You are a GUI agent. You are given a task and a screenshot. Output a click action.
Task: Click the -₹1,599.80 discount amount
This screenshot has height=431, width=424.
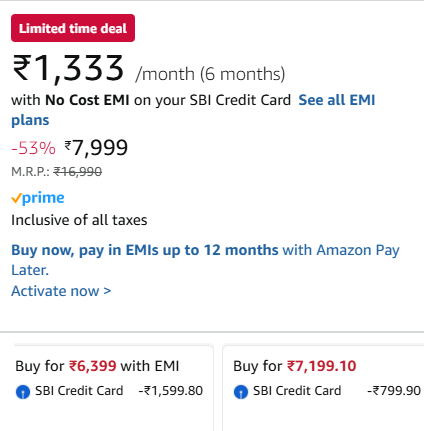tap(171, 391)
